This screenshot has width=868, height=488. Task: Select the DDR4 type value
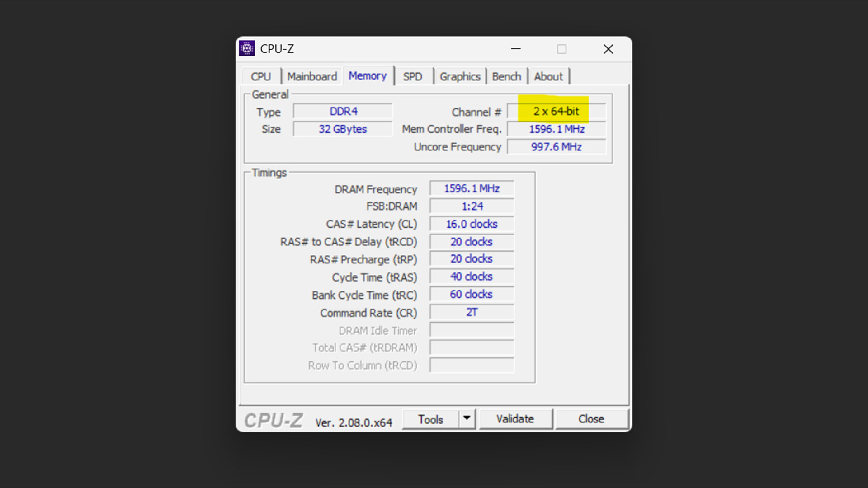(x=343, y=111)
